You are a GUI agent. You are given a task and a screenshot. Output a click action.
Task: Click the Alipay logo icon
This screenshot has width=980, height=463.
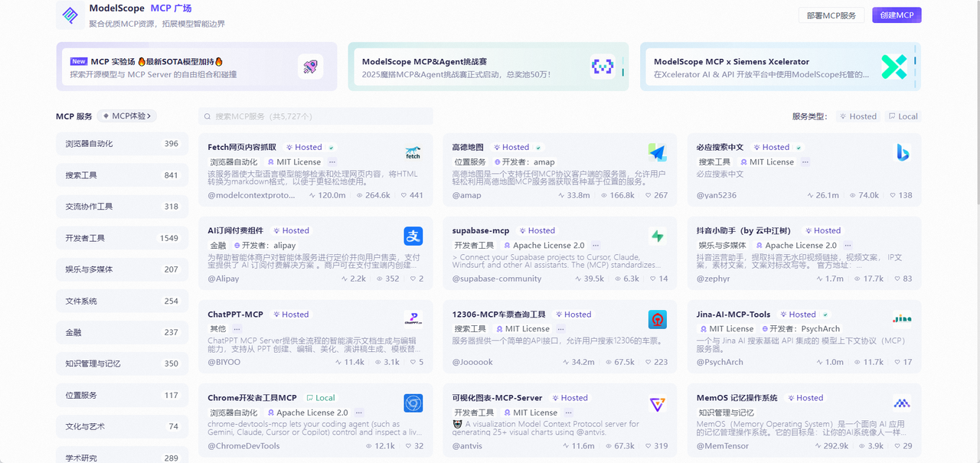pos(413,236)
